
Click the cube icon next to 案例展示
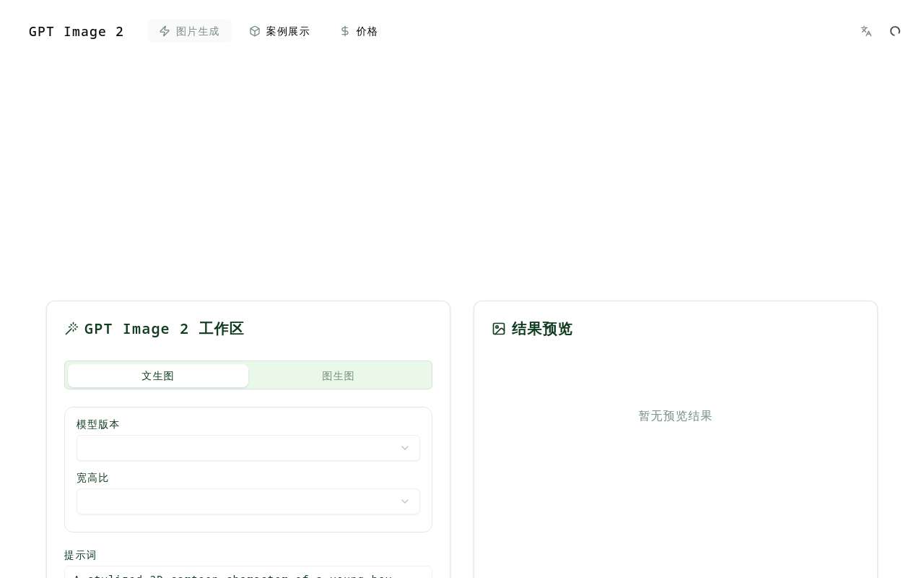255,31
